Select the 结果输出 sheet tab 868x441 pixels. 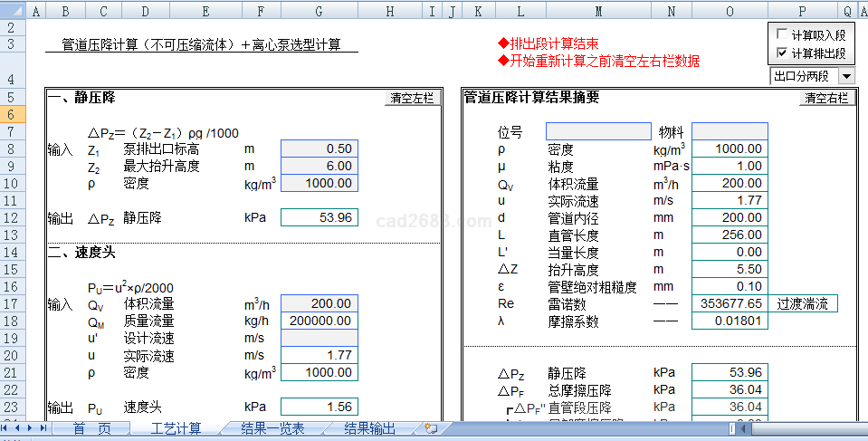[x=369, y=428]
